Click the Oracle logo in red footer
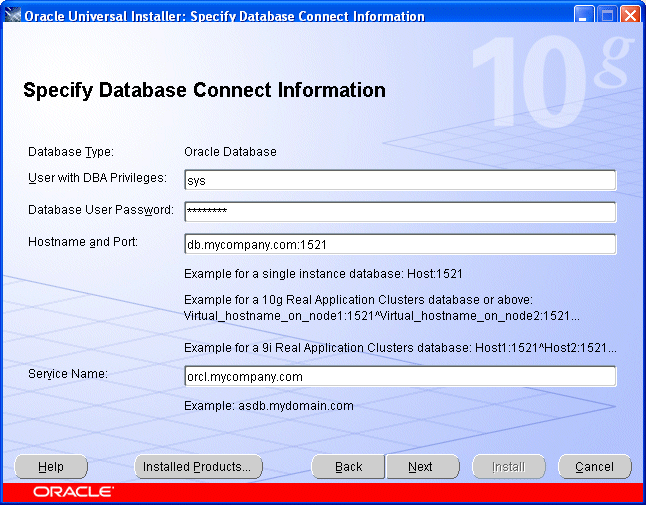The image size is (646, 505). coord(74,492)
